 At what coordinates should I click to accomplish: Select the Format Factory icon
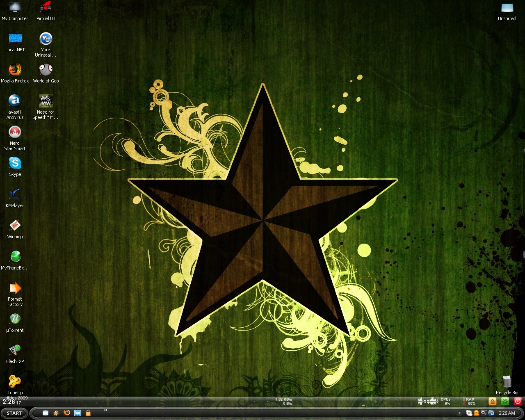[15, 289]
